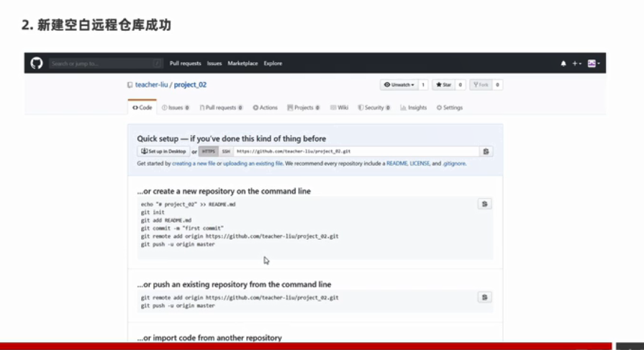Open the teacher-liu owner link
Image resolution: width=644 pixels, height=350 pixels.
click(x=152, y=85)
